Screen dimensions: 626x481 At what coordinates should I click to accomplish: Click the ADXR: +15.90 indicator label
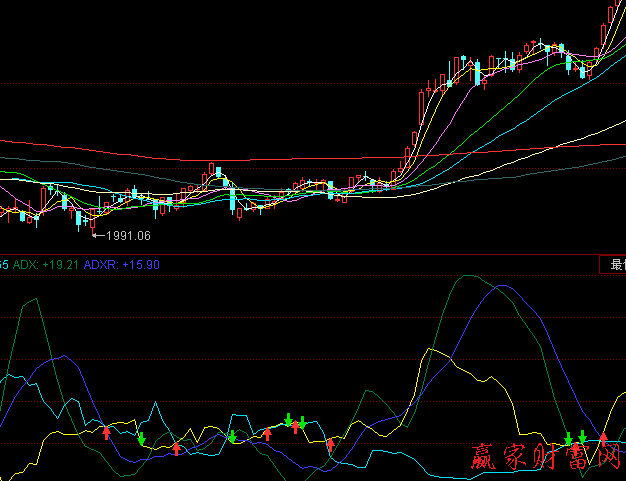[x=122, y=265]
